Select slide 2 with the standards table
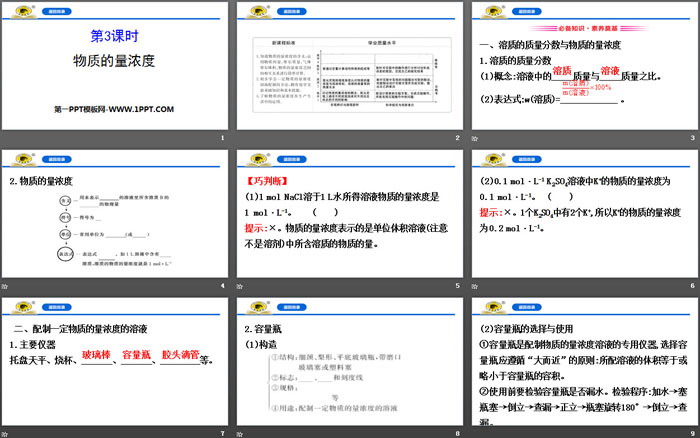The image size is (700, 438). 350,66
